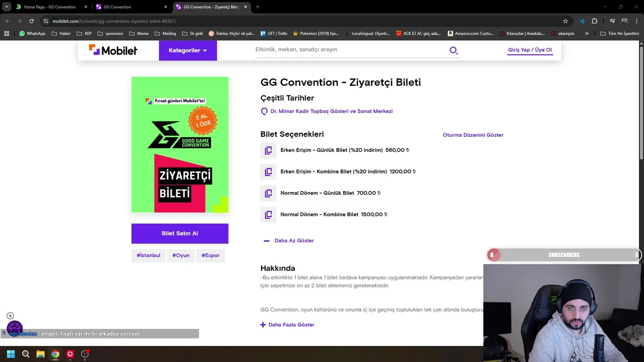
Task: Open the tab search dropdown arrow
Action: 7,7
